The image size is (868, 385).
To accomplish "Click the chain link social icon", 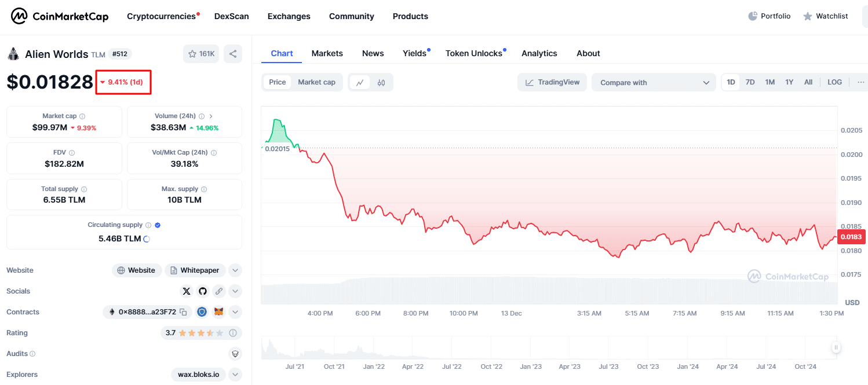I will 219,291.
